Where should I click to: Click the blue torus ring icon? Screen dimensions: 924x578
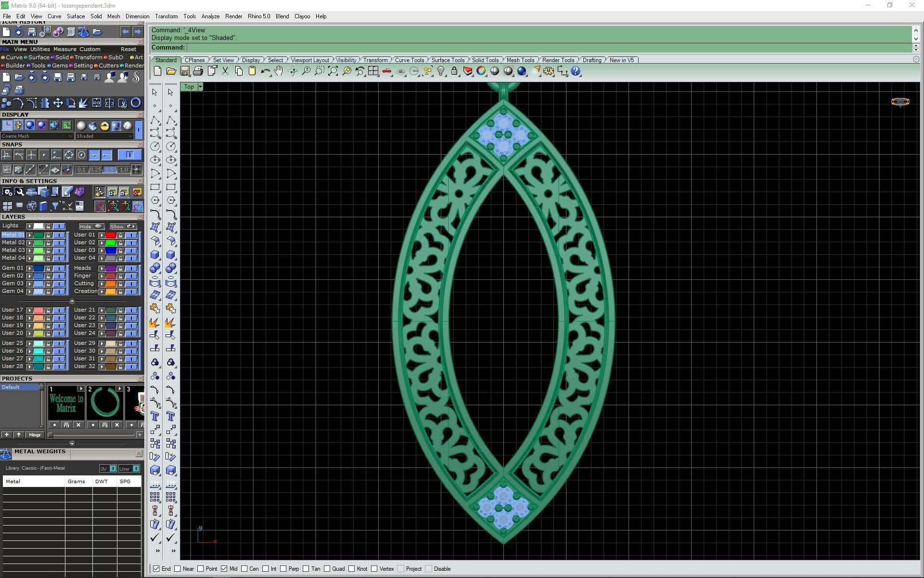(136, 103)
